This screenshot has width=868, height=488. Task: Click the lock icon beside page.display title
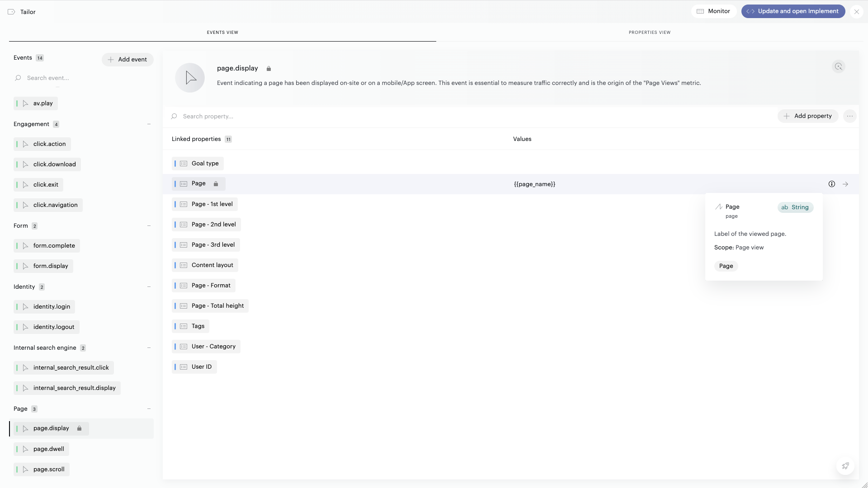[269, 69]
